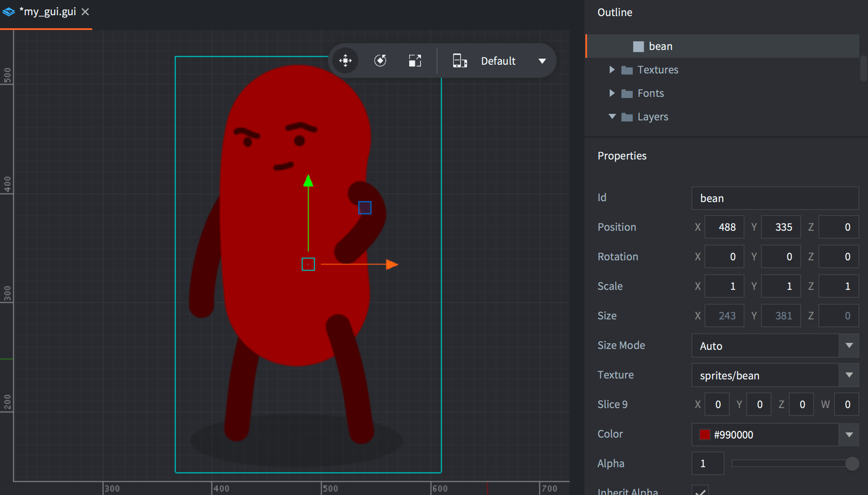The image size is (868, 495).
Task: Click the Alpha slider handle
Action: point(852,464)
